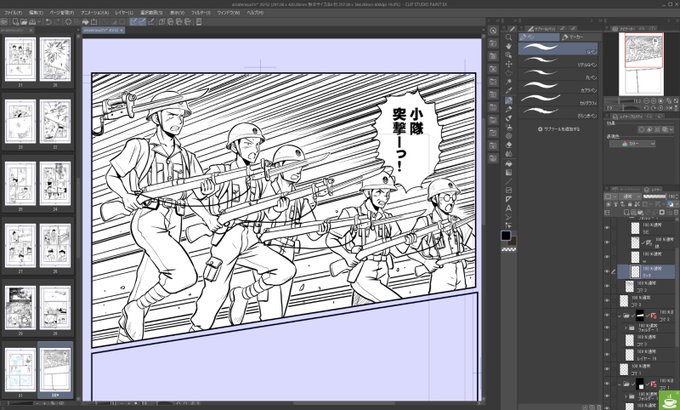Switch to the ペン sub tool group tab

[539, 37]
